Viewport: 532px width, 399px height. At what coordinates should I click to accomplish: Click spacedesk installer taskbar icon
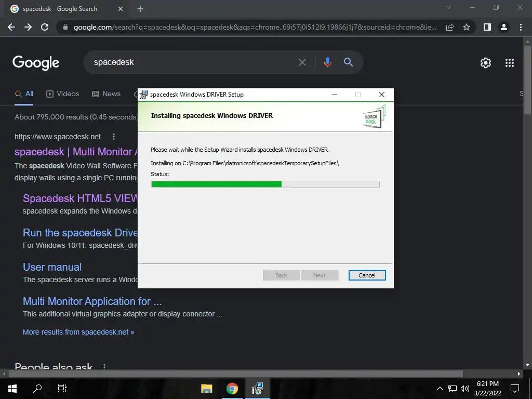click(258, 389)
